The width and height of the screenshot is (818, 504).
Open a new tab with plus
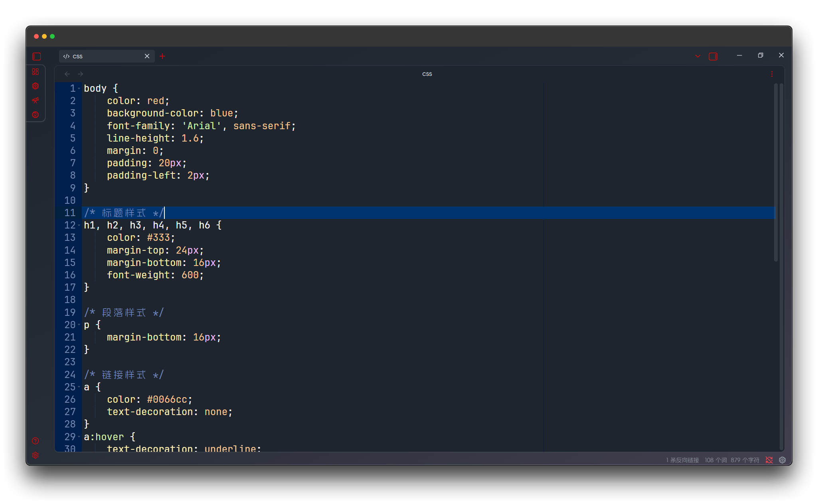tap(162, 56)
